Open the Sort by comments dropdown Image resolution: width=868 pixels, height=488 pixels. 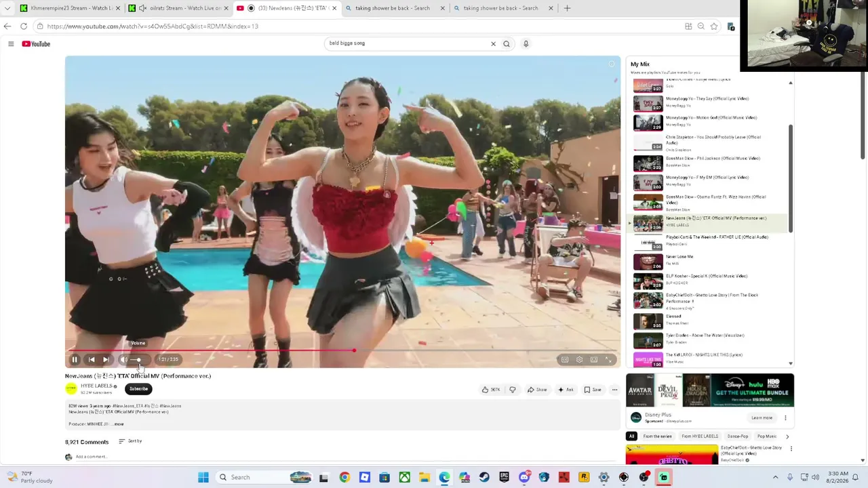pyautogui.click(x=130, y=441)
